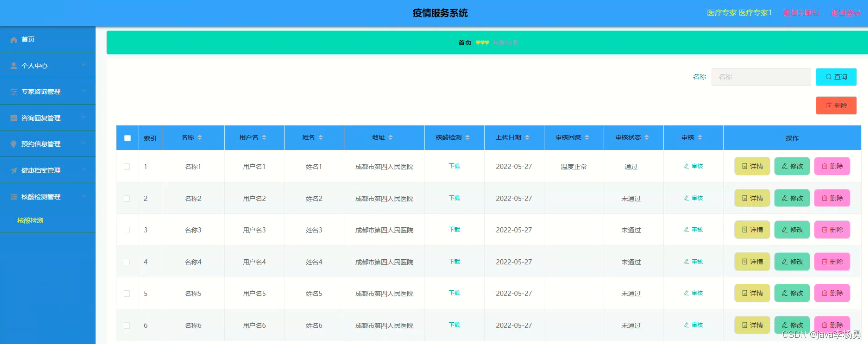The image size is (868, 344).
Task: Check the checkbox for row 名称6
Action: tap(127, 326)
